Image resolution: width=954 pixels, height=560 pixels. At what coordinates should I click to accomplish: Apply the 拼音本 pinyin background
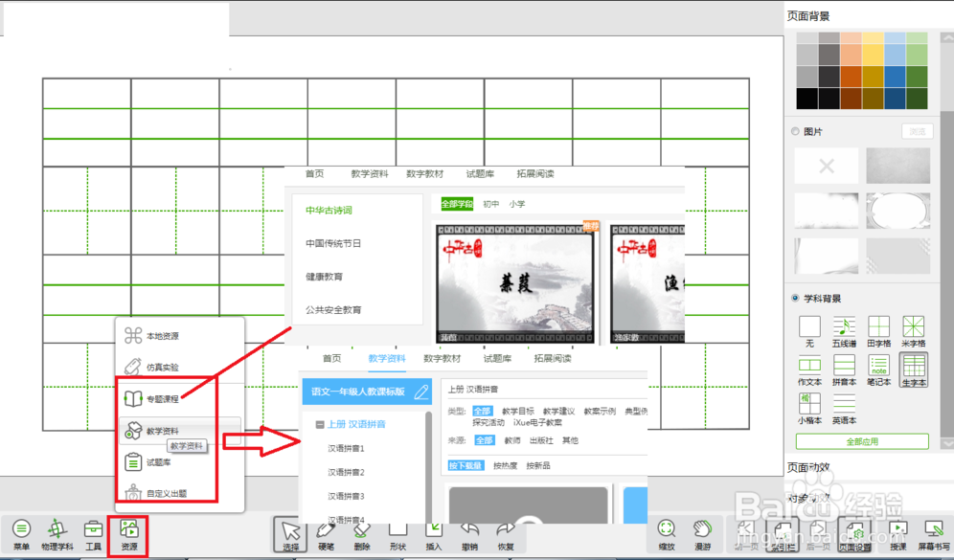tap(845, 370)
